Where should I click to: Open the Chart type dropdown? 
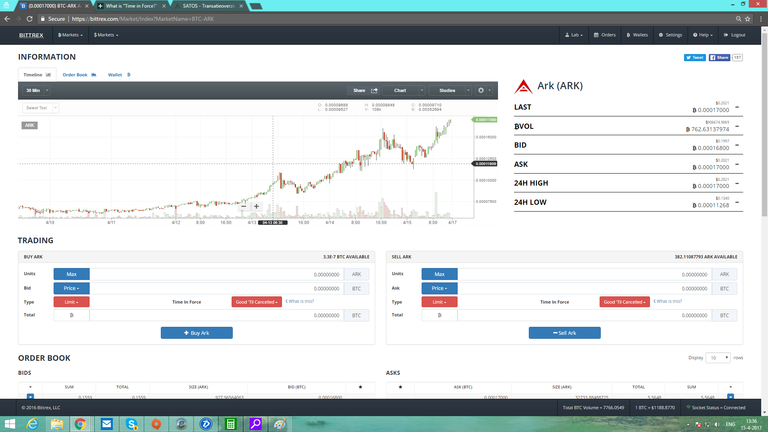(405, 91)
